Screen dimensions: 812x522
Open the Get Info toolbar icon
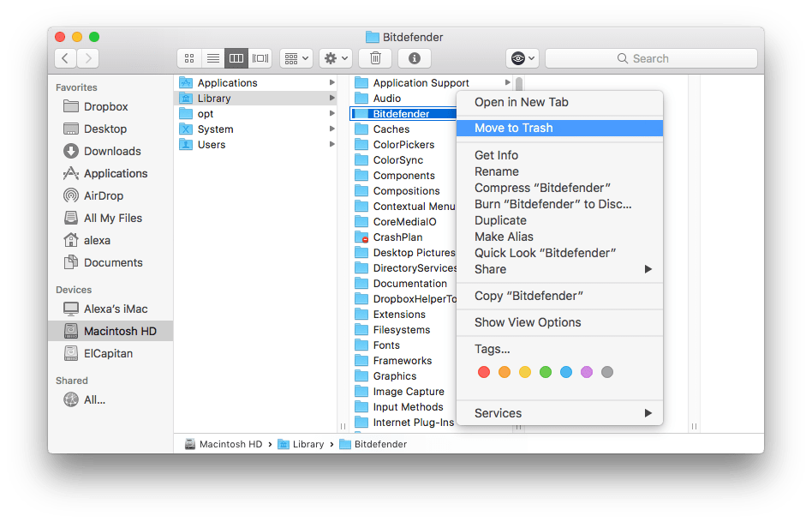pyautogui.click(x=415, y=57)
